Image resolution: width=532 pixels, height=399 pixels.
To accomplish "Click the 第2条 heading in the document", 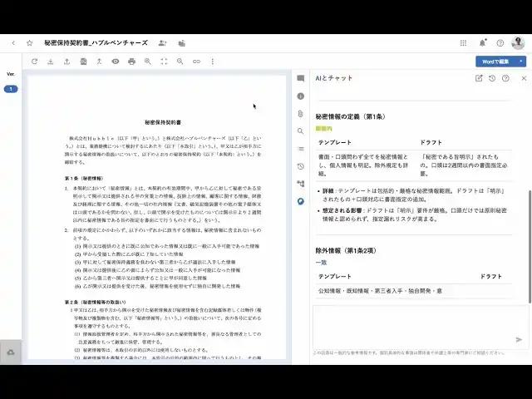I will [x=96, y=302].
